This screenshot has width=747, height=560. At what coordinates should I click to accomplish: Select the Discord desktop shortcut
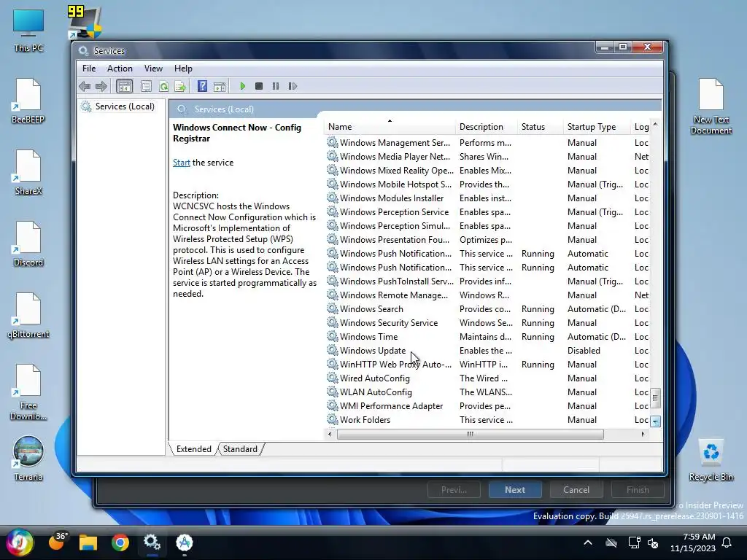(x=28, y=244)
